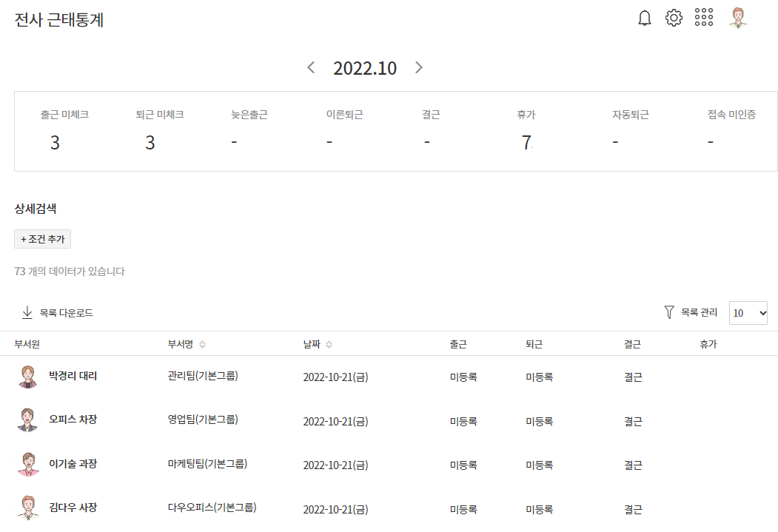
Task: Click 박경리 대리's profile avatar
Action: click(x=27, y=377)
